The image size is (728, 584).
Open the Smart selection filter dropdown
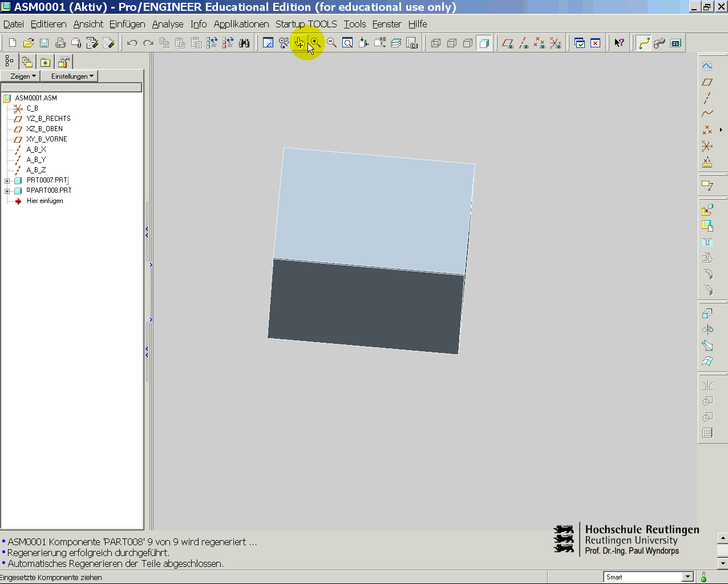coord(687,577)
